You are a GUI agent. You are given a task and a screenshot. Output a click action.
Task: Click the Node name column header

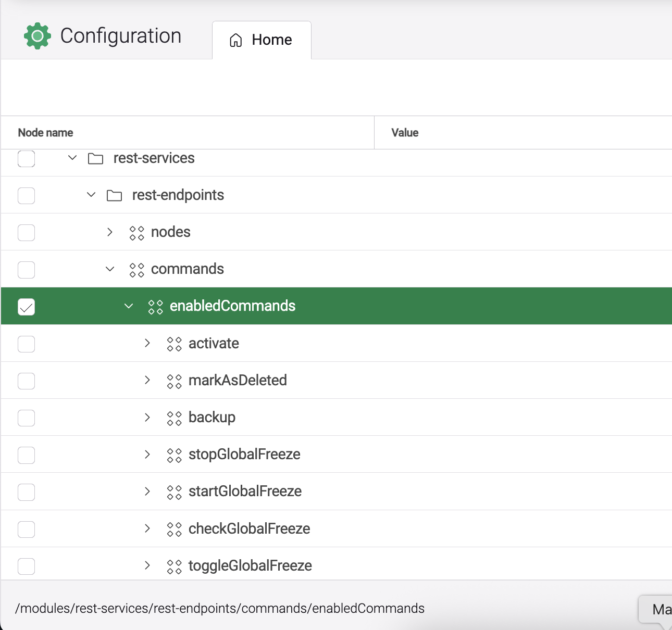(x=46, y=133)
